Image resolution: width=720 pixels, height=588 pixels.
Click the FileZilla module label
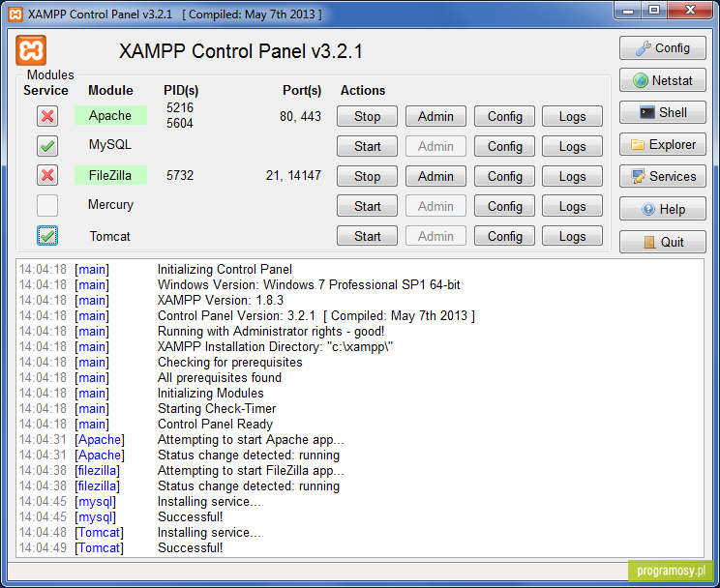110,175
